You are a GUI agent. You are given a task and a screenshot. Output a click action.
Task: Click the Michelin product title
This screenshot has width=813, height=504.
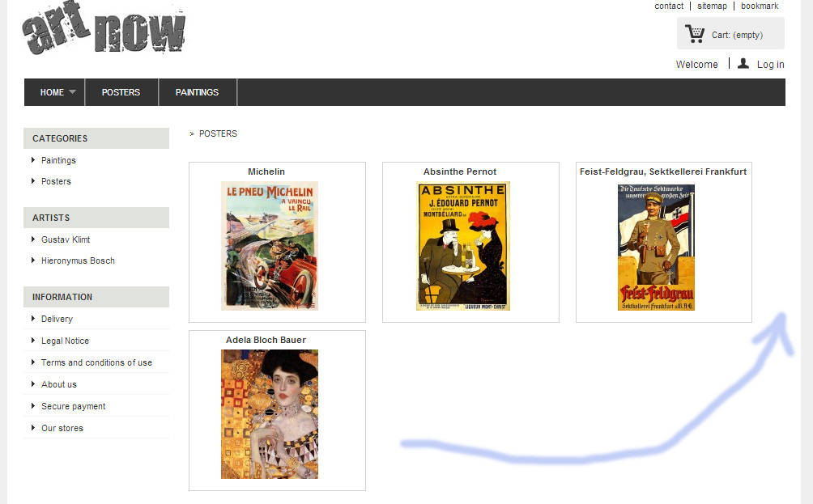266,172
